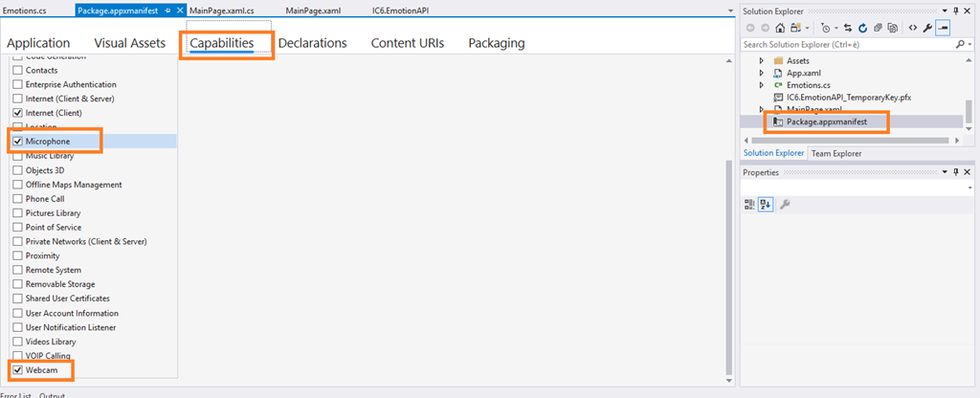Open the Packaging manifest tab
The width and height of the screenshot is (980, 398).
(496, 43)
